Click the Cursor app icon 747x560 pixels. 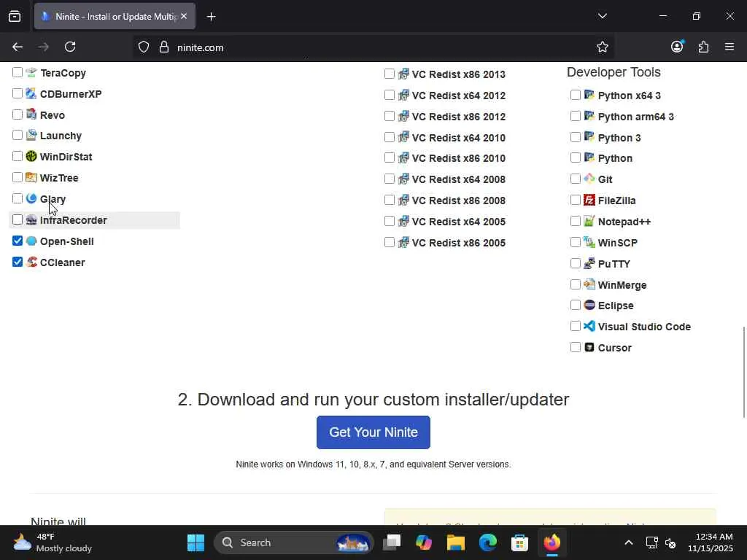tap(589, 347)
